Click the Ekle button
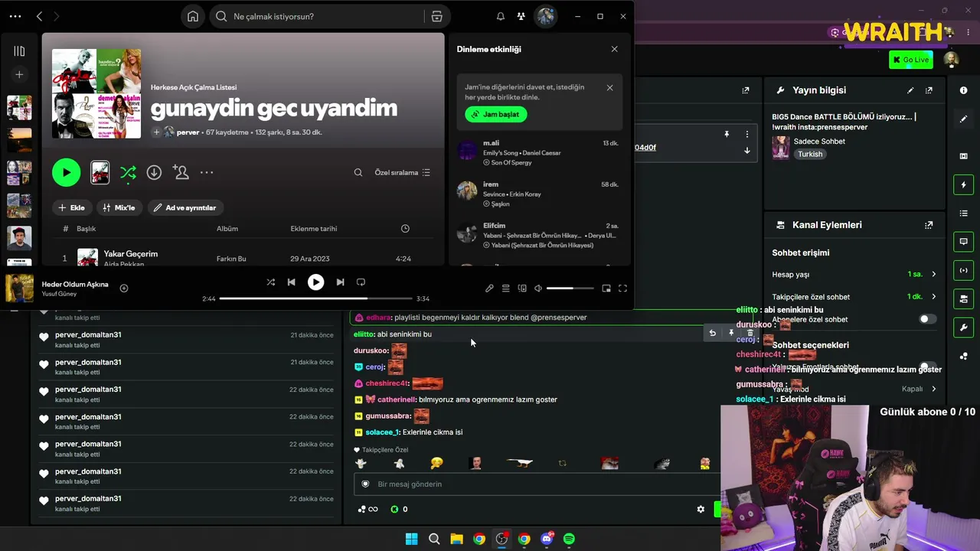The height and width of the screenshot is (551, 980). click(x=71, y=207)
